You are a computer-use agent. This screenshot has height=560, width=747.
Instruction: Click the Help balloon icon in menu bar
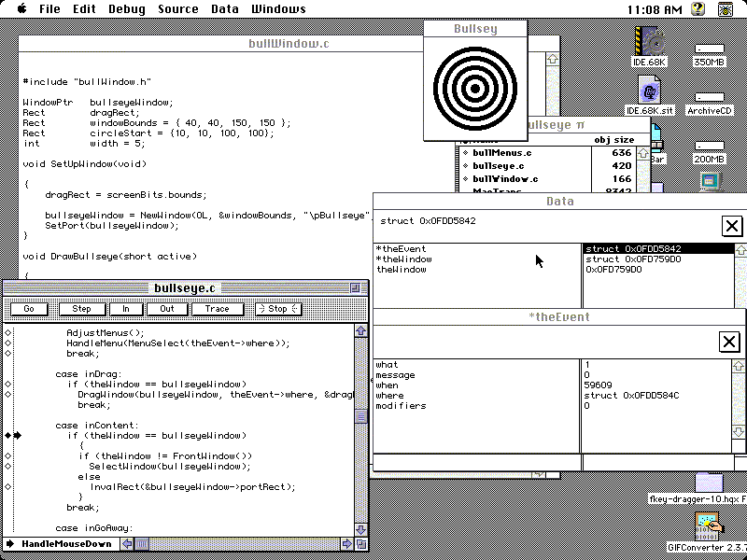coord(698,9)
